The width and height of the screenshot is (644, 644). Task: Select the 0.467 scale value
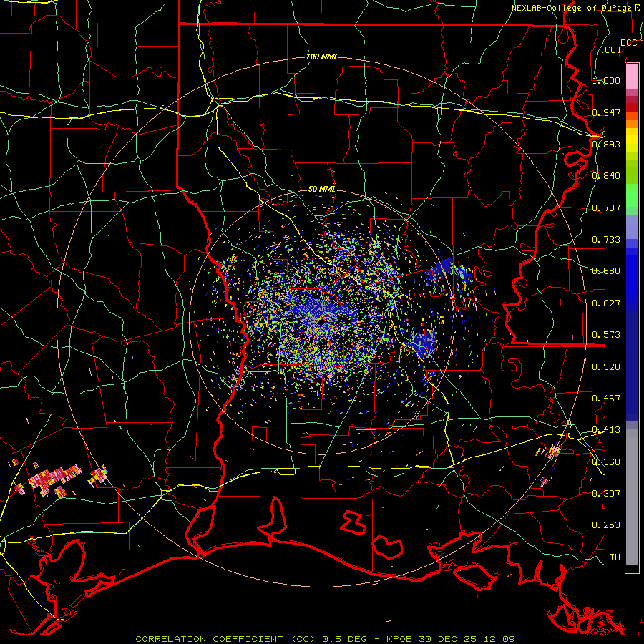(x=606, y=399)
